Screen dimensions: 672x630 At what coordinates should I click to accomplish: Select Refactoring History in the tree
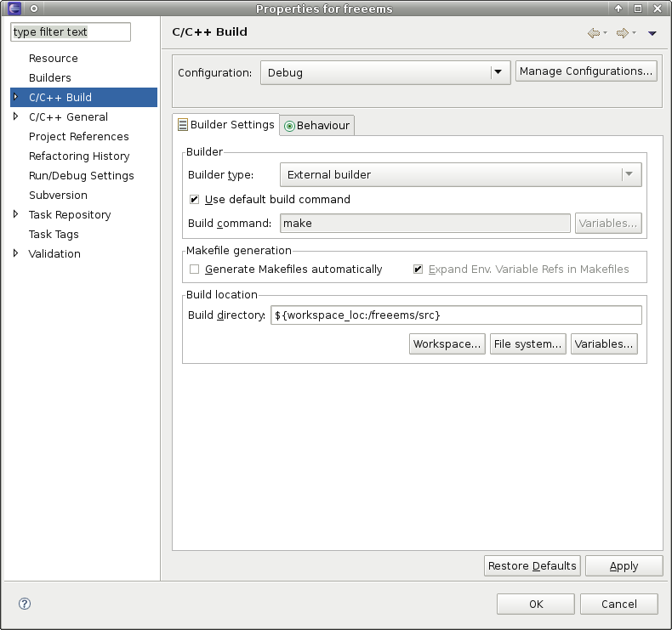(x=79, y=156)
